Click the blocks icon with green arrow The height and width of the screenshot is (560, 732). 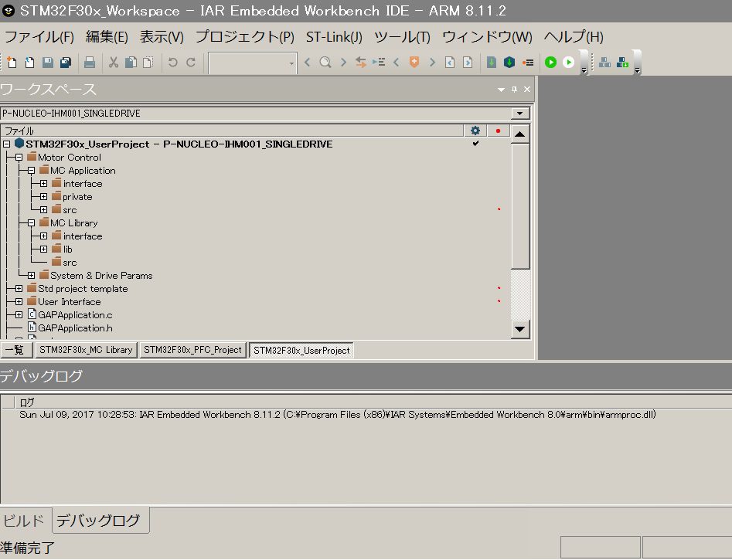click(622, 62)
